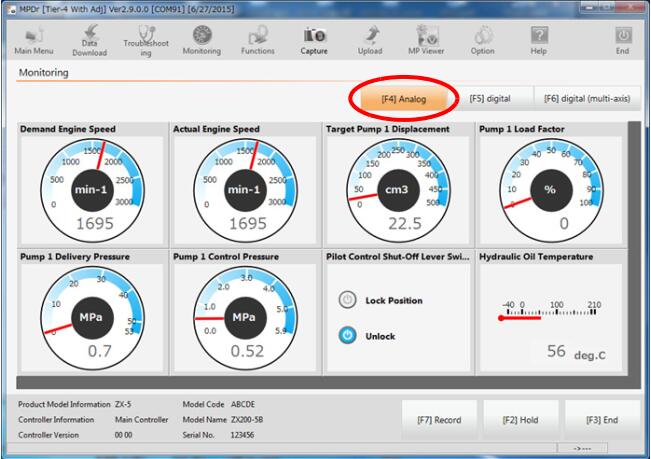651x459 pixels.
Task: Switch to the [F4] Analog tab
Action: point(404,99)
